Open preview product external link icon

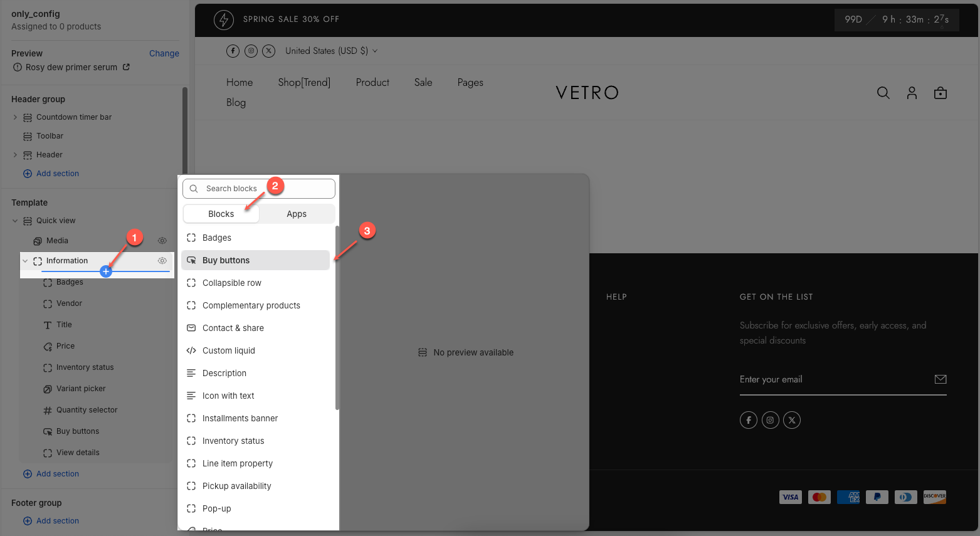126,67
